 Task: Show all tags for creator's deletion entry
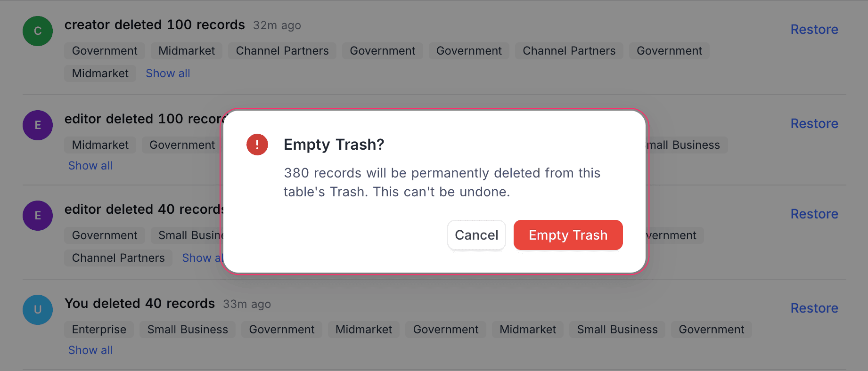click(168, 73)
